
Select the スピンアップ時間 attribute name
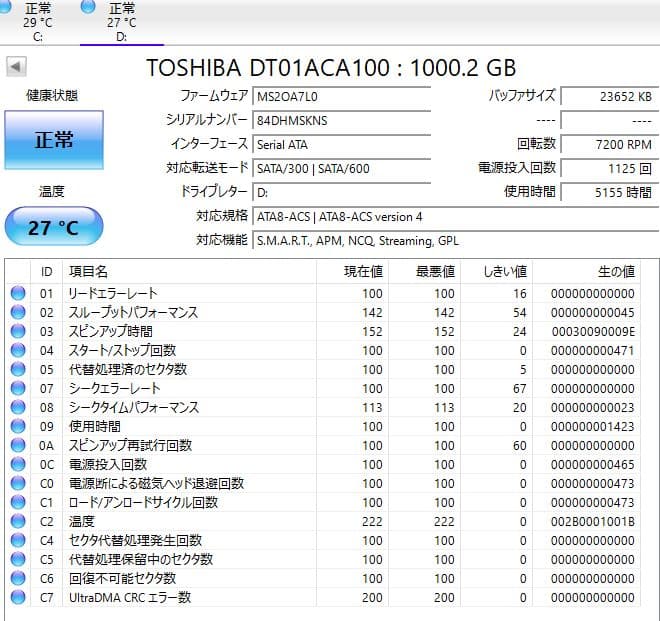[x=110, y=331]
